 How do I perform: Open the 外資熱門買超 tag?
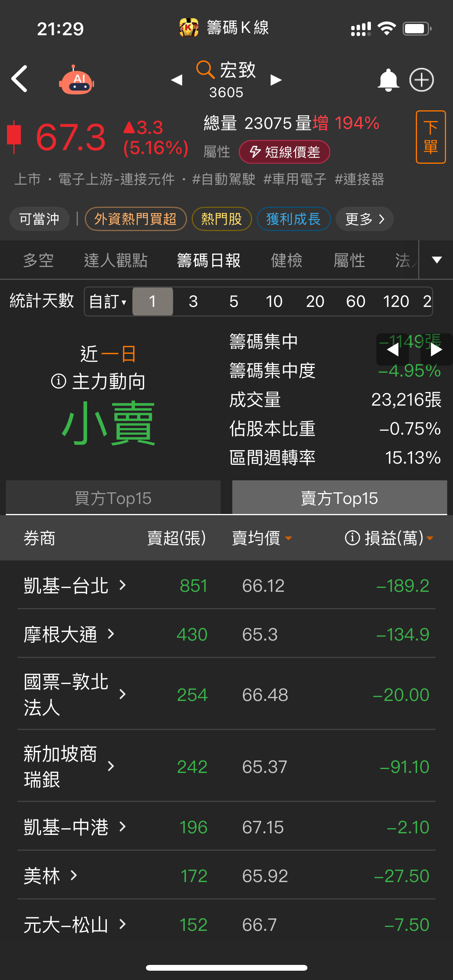pos(136,219)
